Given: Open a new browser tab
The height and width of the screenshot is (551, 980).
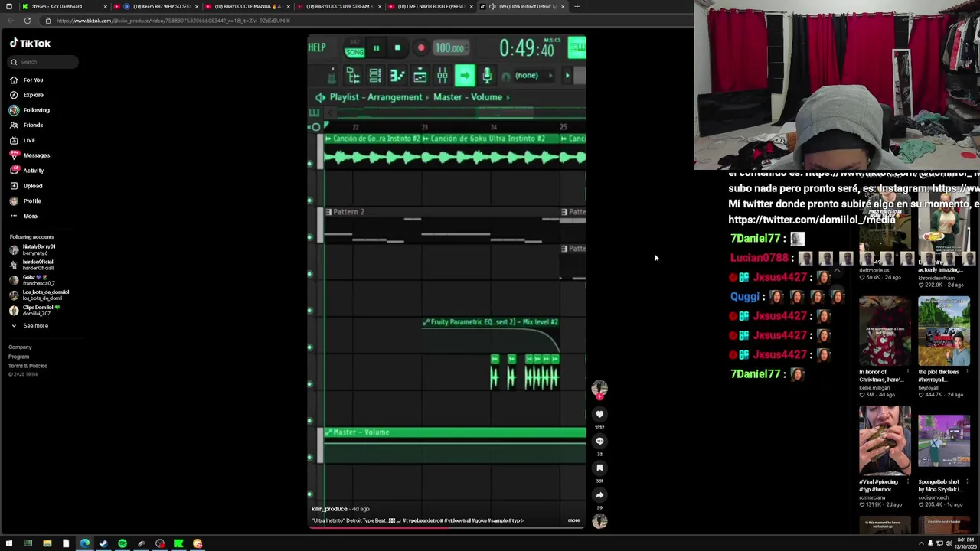Looking at the screenshot, I should (577, 6).
